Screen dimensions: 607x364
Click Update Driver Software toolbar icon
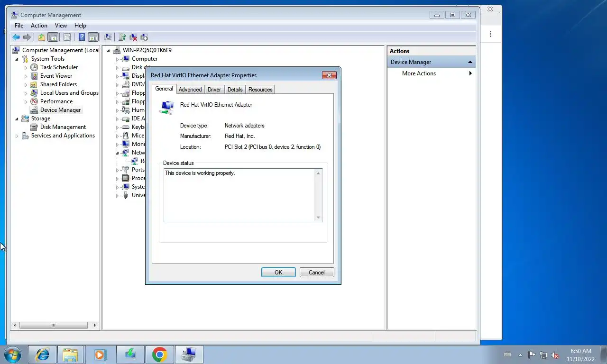[122, 37]
